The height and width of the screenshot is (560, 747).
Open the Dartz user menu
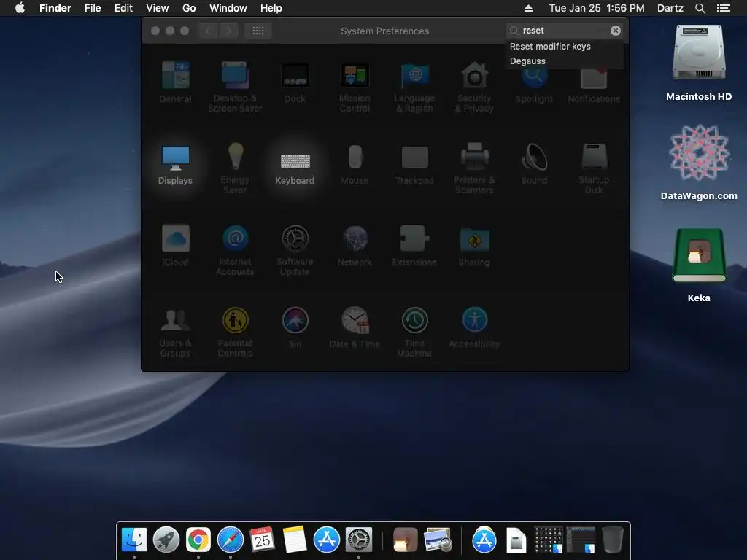[670, 8]
